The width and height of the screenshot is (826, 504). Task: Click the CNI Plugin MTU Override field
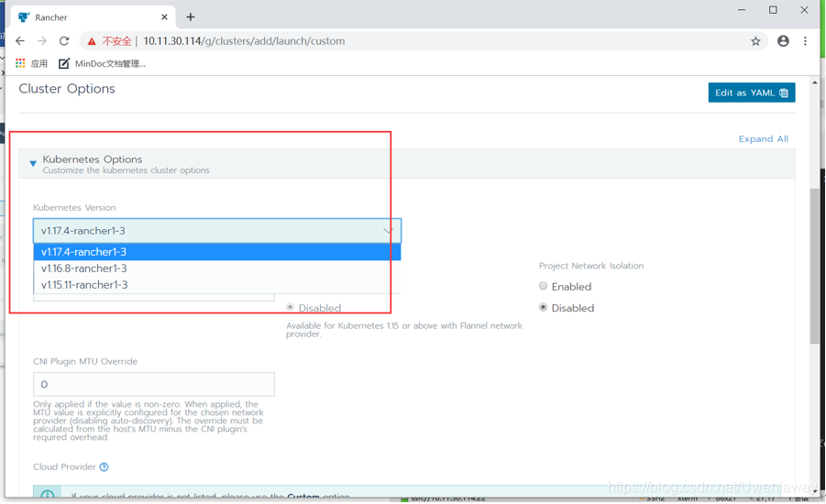154,385
